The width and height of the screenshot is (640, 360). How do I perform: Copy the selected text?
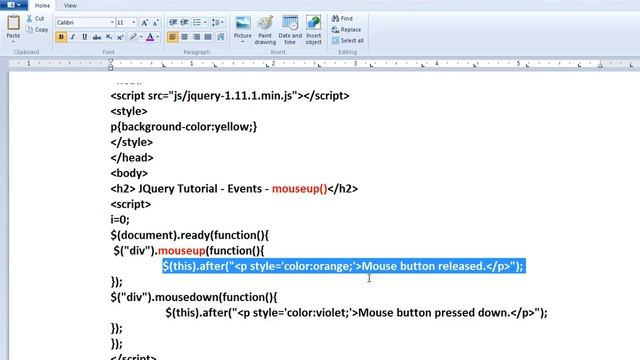click(x=37, y=29)
